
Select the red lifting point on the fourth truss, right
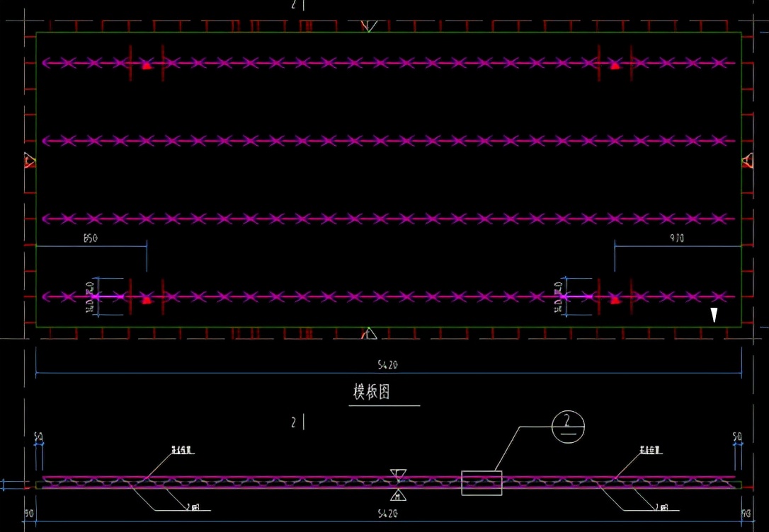click(615, 299)
